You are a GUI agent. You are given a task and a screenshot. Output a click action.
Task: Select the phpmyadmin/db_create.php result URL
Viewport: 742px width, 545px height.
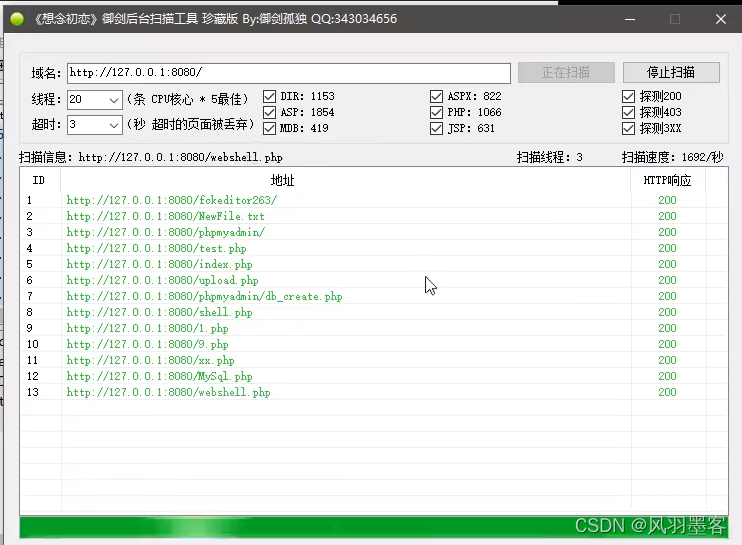[x=204, y=297]
